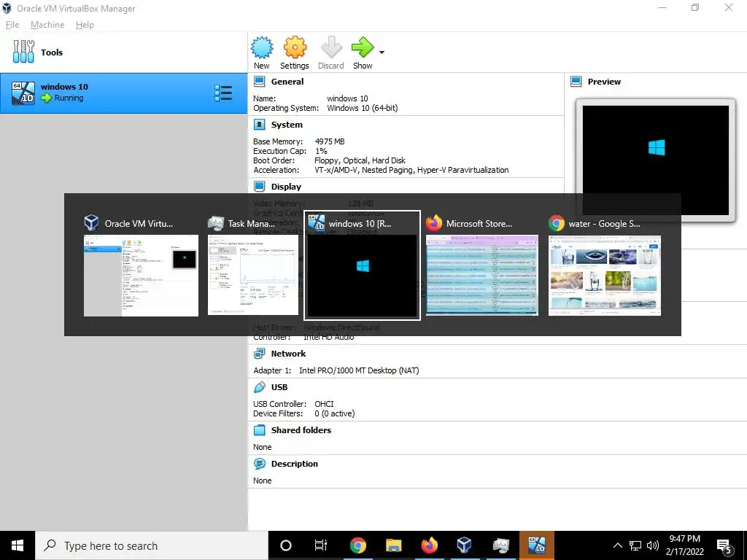The height and width of the screenshot is (560, 747).
Task: Switch to water Google Search Chrome thumbnail
Action: 605,275
